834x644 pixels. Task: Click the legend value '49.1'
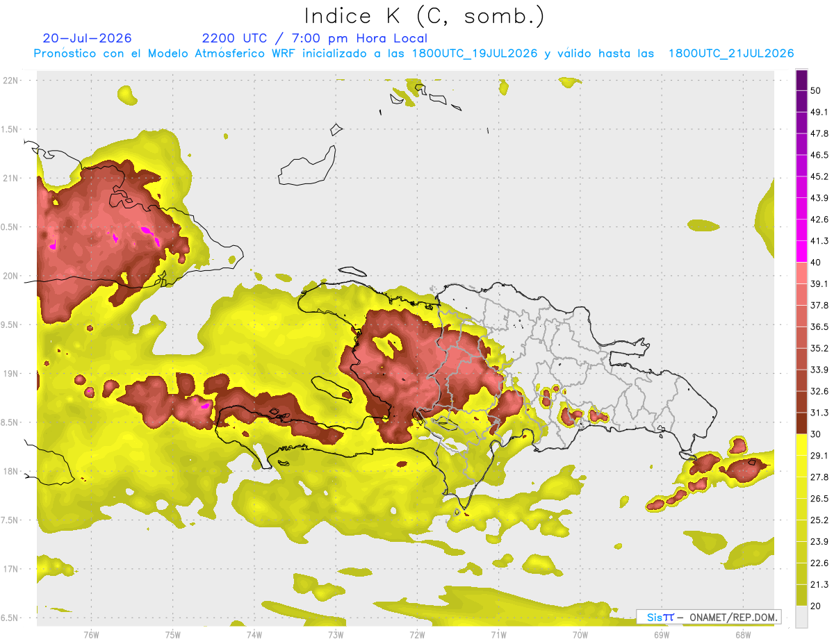coord(819,112)
